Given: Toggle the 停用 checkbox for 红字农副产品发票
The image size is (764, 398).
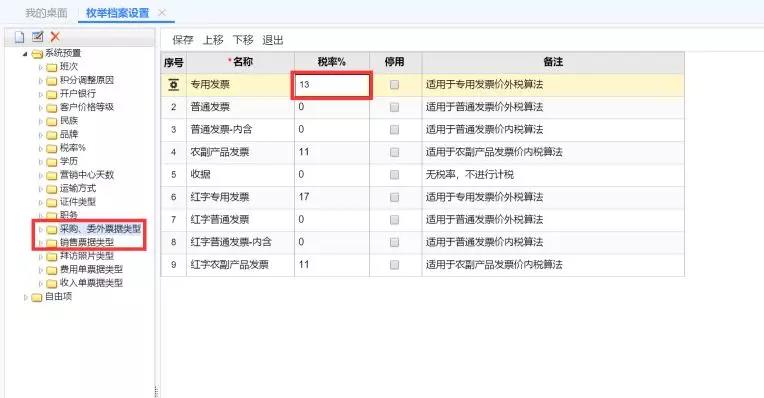Looking at the screenshot, I should point(394,265).
